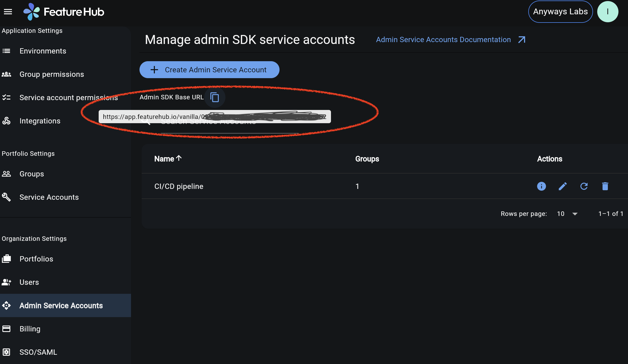Open the Rows per page dropdown

567,214
